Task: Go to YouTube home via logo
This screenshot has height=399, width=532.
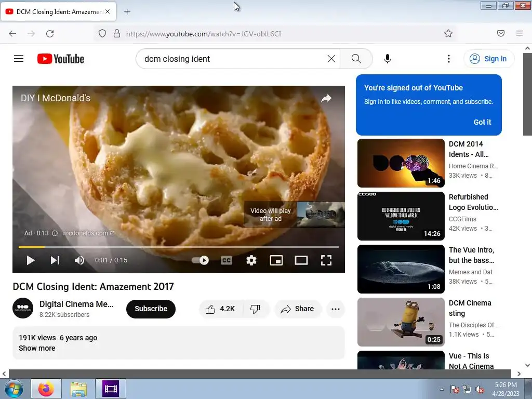Action: [x=61, y=59]
